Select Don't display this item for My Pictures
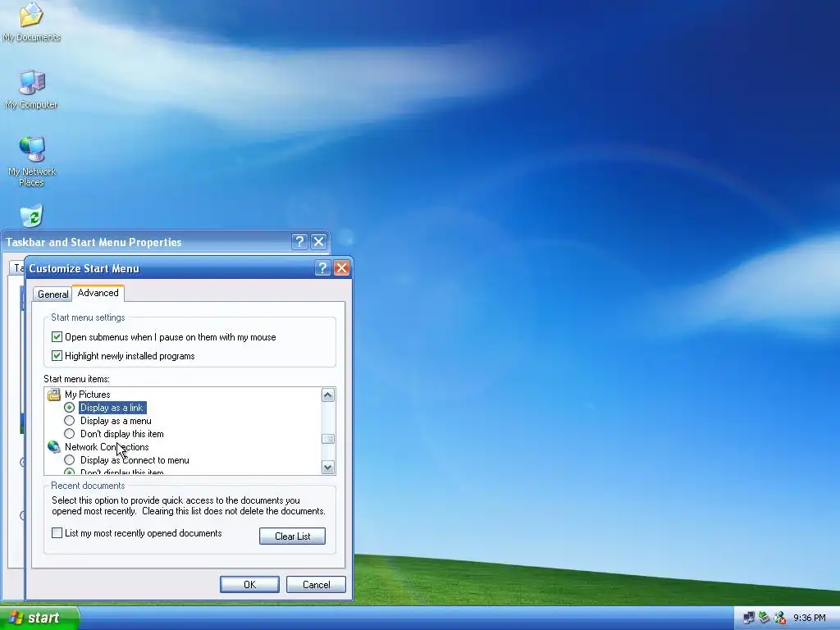Image resolution: width=840 pixels, height=630 pixels. click(69, 434)
